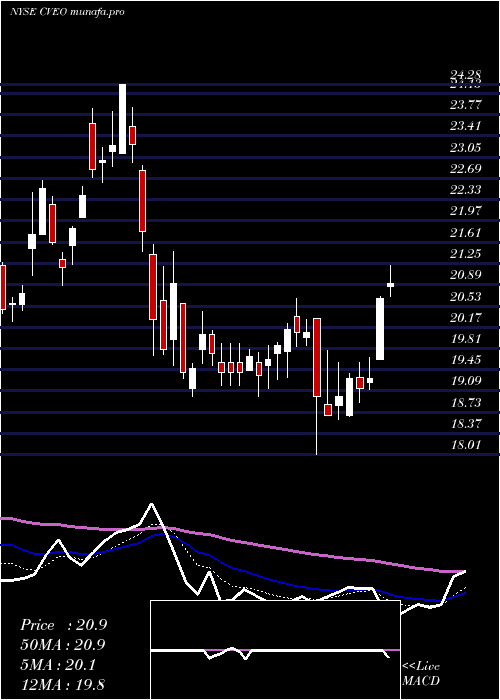Click the 12MA : 19.8 readout
This screenshot has width=500, height=700.
(x=63, y=684)
